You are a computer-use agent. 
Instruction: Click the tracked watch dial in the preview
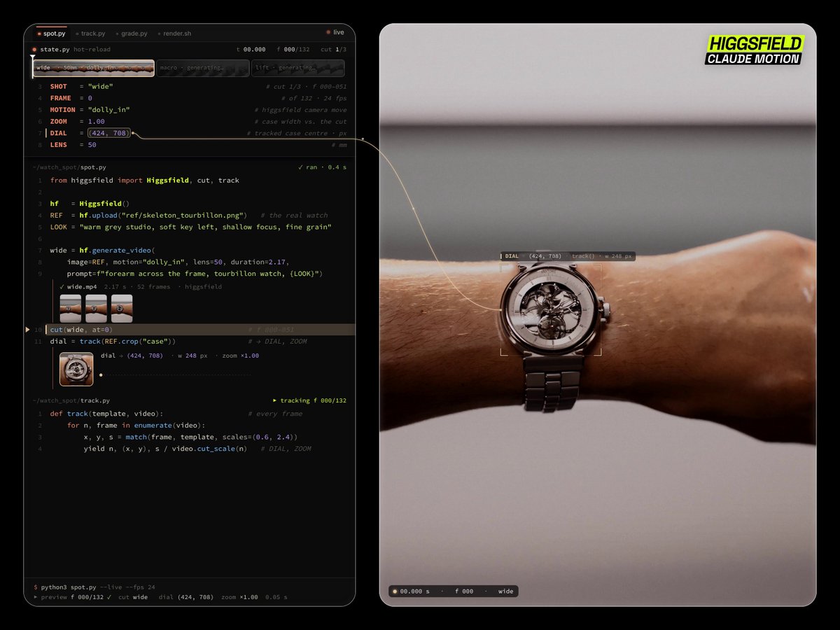[552, 309]
